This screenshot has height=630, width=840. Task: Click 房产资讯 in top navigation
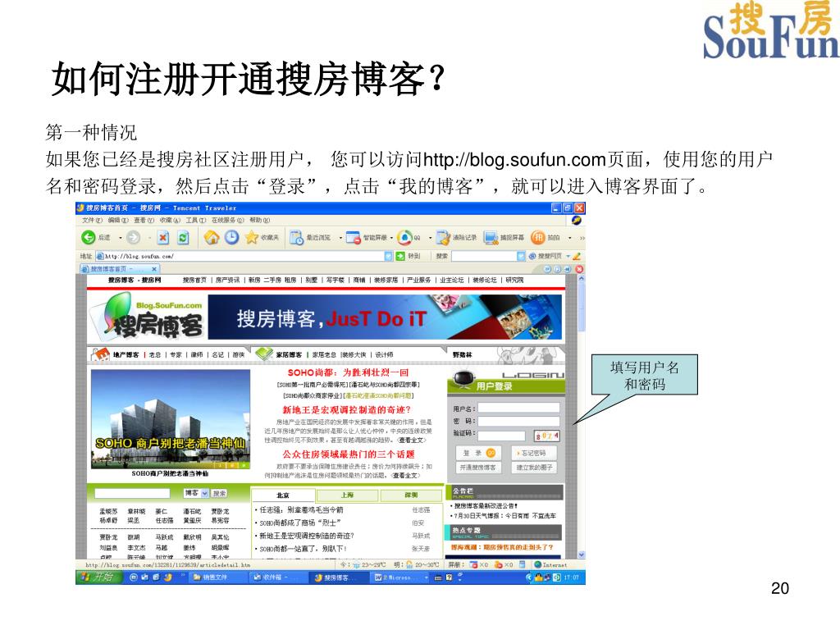pyautogui.click(x=228, y=281)
